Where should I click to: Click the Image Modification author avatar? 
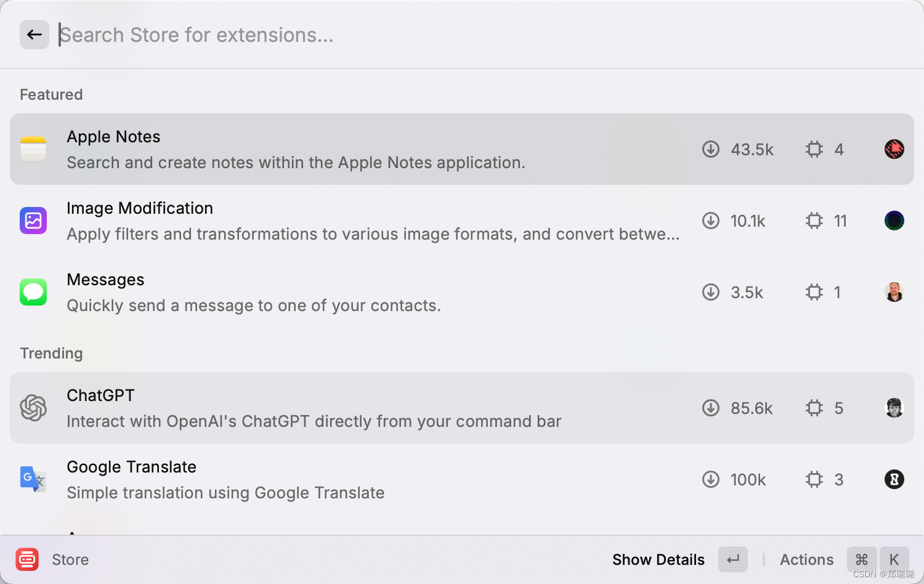click(x=894, y=221)
